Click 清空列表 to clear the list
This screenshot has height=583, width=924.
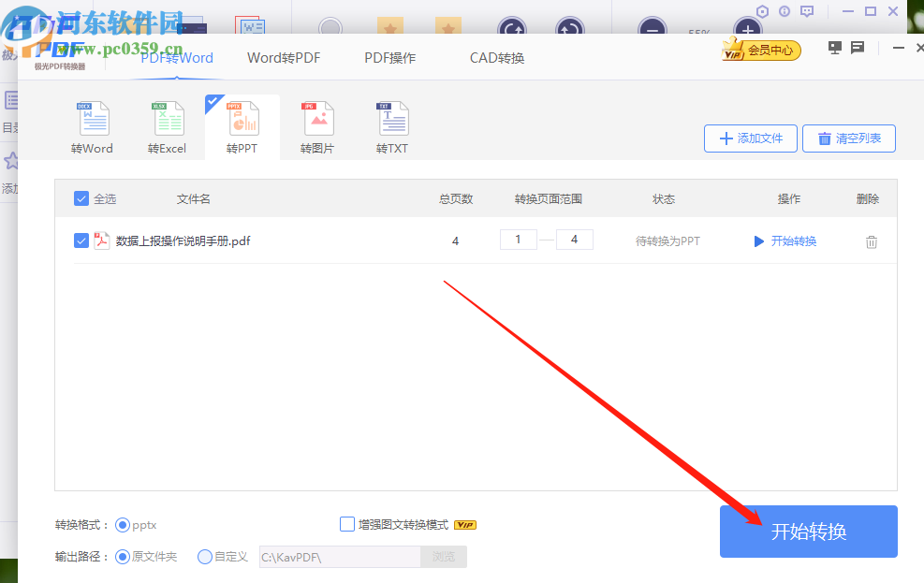pos(848,138)
